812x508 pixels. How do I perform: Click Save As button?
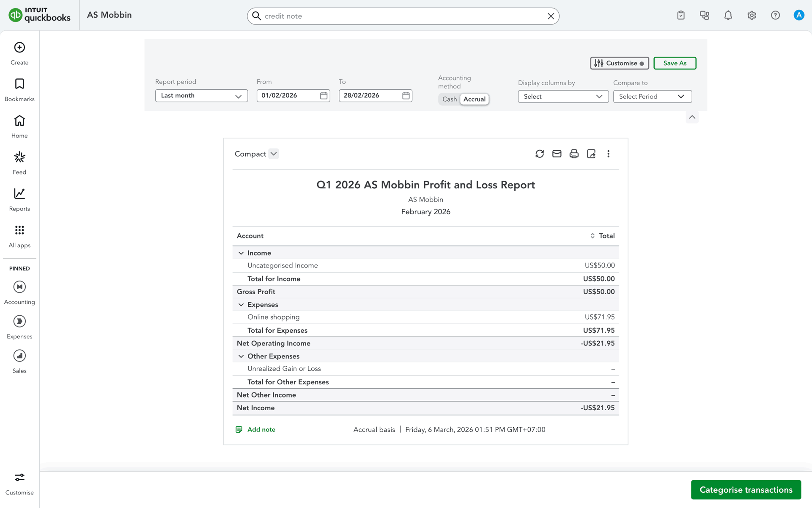[x=675, y=63]
